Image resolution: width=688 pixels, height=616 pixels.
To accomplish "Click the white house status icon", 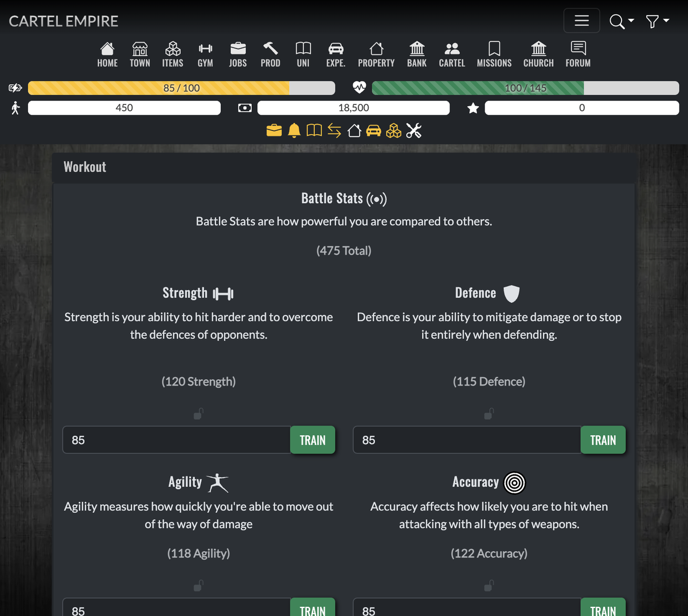I will [354, 131].
